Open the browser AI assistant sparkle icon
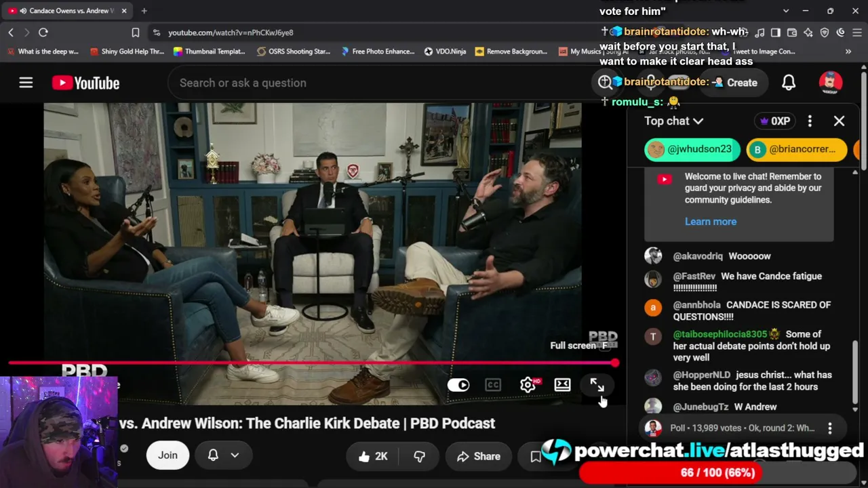Screen dimensions: 868x488 click(808, 33)
